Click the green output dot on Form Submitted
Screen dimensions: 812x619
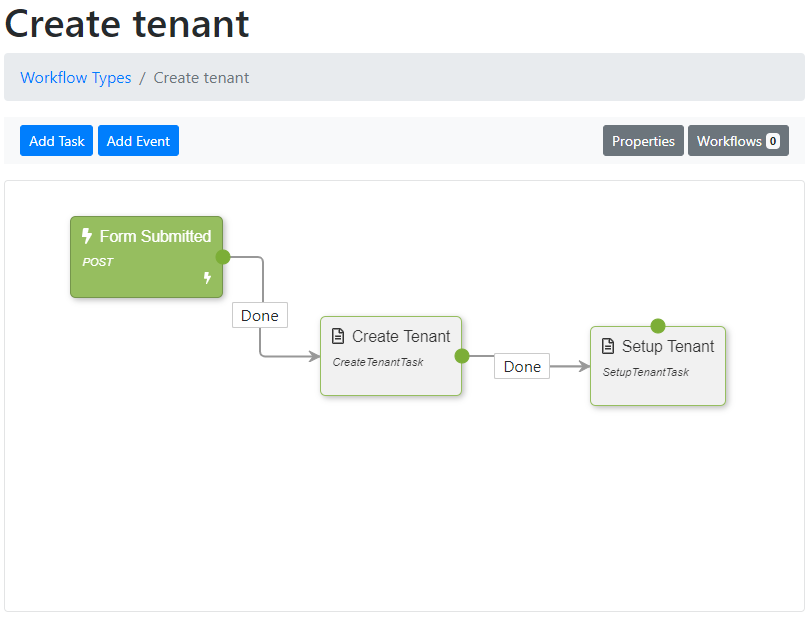223,256
